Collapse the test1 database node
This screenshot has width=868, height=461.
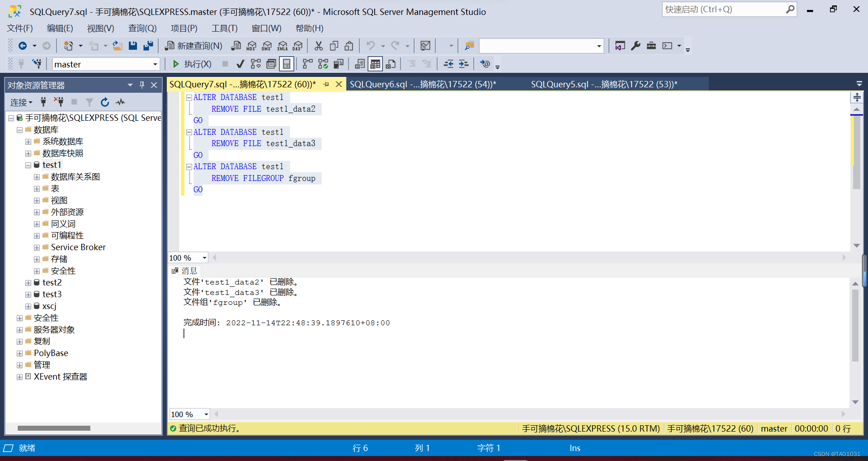(x=28, y=165)
